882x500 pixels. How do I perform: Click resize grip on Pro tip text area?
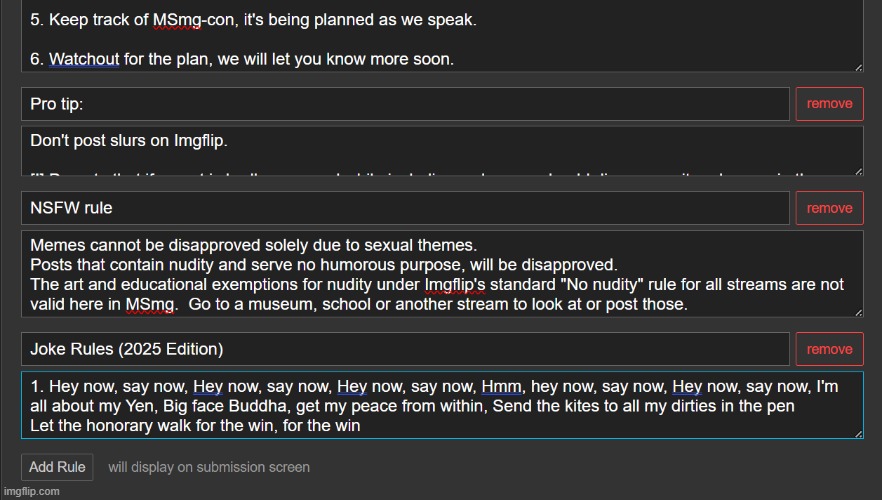[x=858, y=172]
